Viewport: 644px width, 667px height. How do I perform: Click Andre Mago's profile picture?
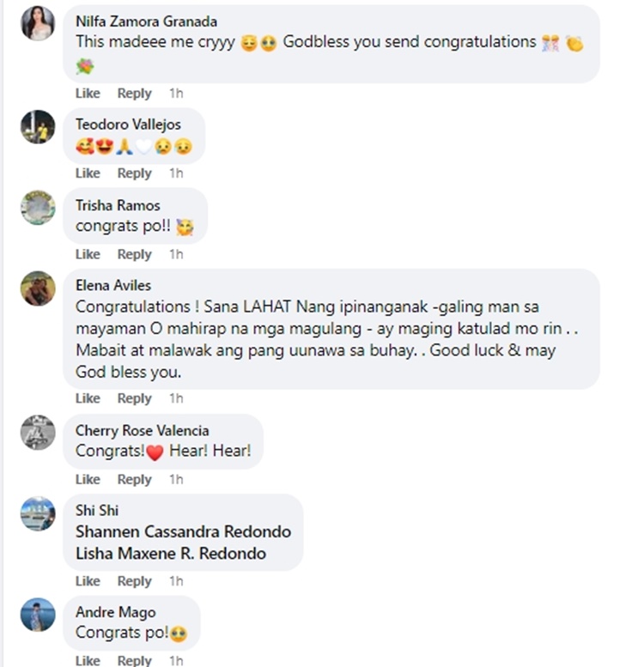click(x=38, y=615)
